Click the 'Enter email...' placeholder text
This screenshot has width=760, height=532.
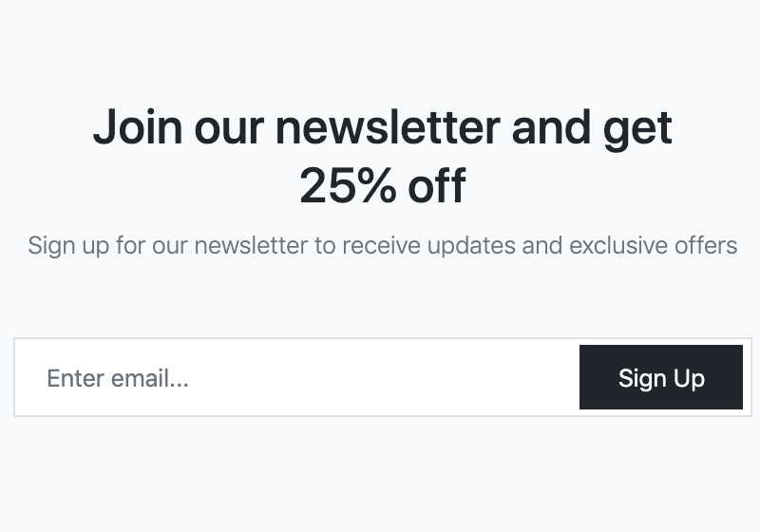point(118,378)
